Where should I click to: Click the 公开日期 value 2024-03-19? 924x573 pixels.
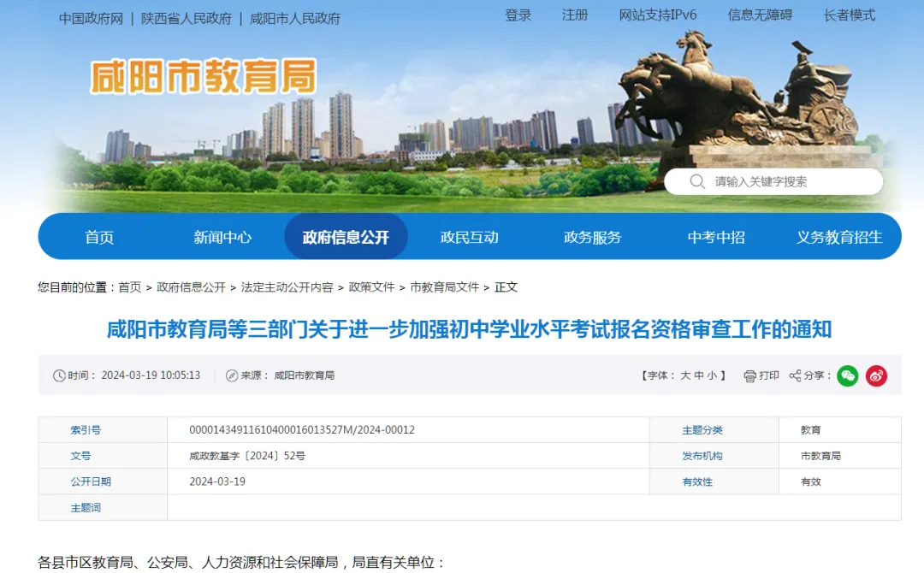tap(216, 481)
